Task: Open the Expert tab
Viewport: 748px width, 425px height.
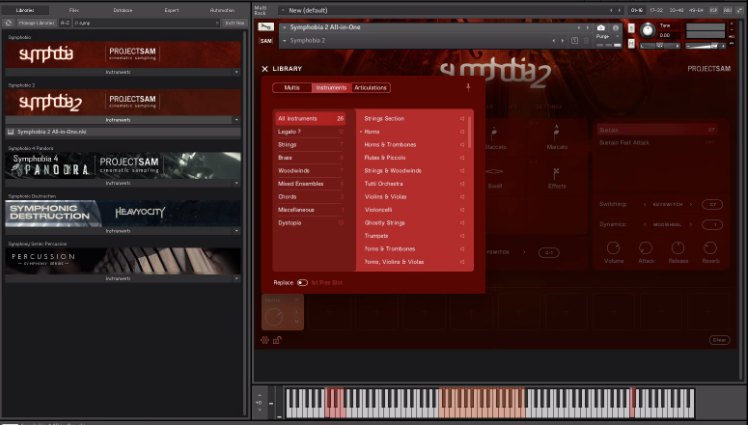Action: [x=172, y=10]
